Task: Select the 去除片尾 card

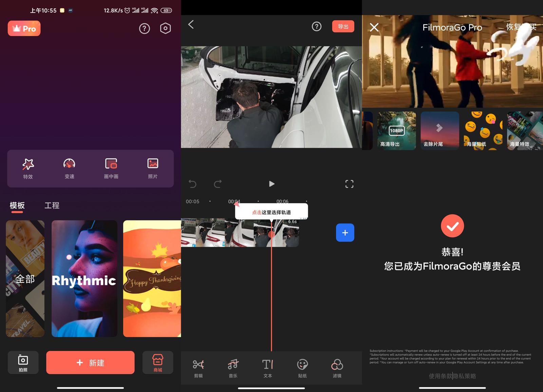Action: [440, 131]
